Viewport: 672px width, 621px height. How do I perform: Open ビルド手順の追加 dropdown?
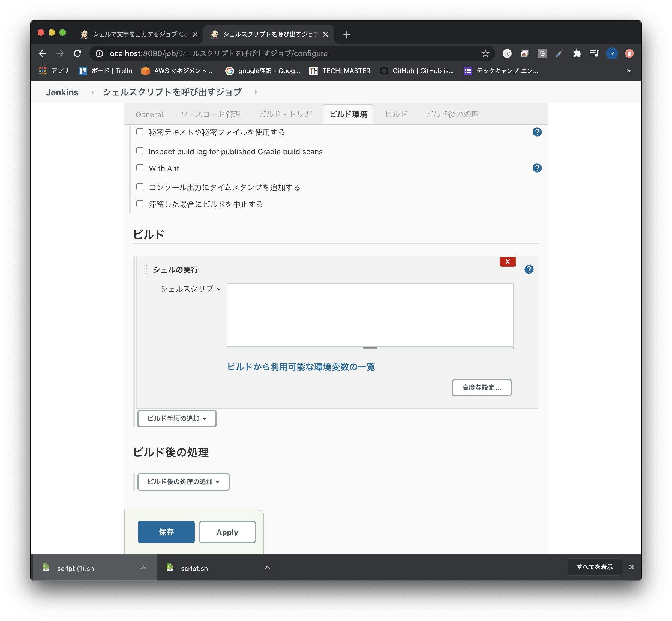click(177, 419)
